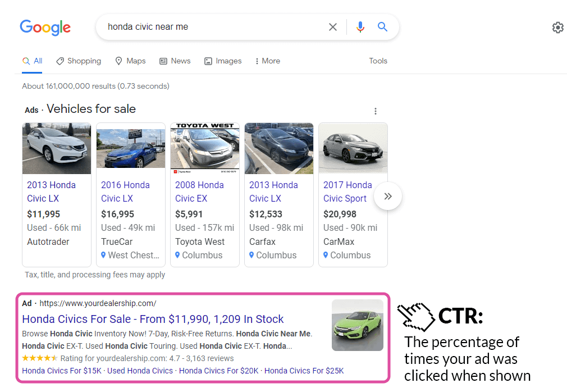Click the 'Toyota West' seller name

click(200, 241)
